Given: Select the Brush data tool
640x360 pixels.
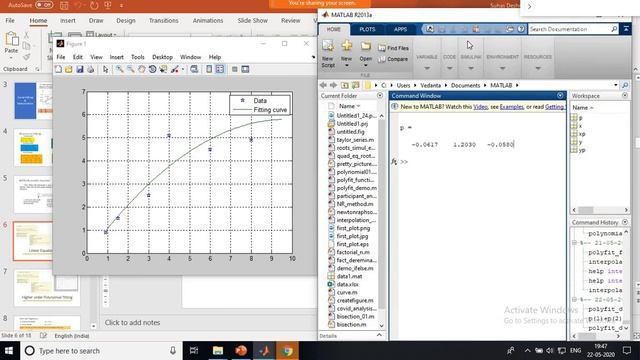Looking at the screenshot, I should click(x=175, y=69).
